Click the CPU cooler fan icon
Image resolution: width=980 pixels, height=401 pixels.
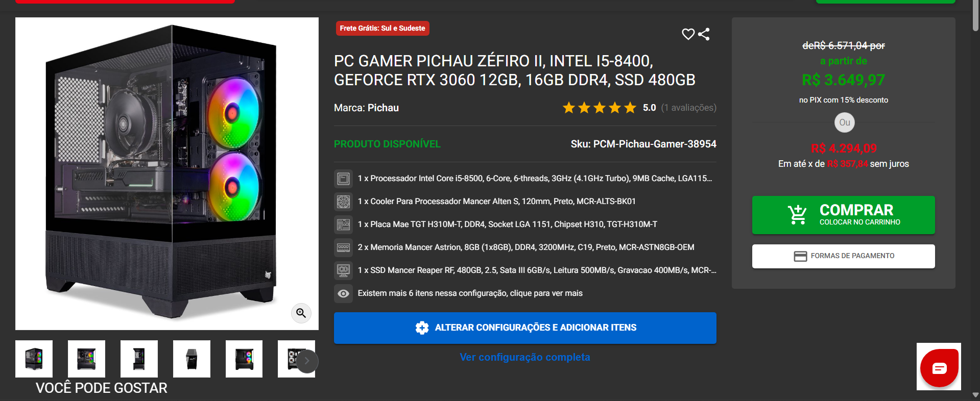[x=343, y=202]
